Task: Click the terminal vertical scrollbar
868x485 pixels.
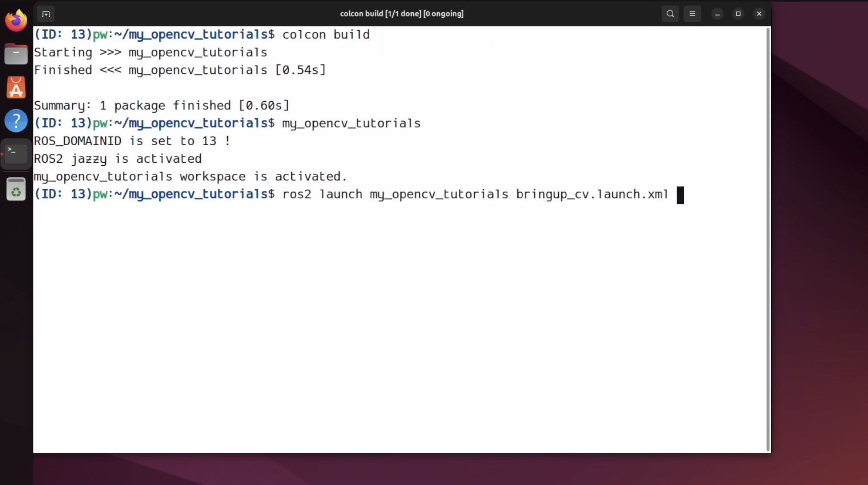Action: point(768,240)
